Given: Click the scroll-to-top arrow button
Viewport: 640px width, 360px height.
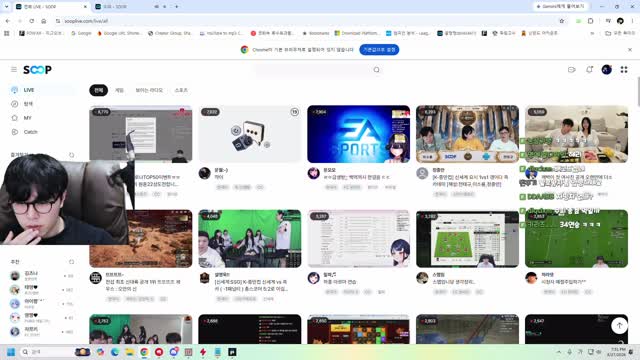Looking at the screenshot, I should pyautogui.click(x=619, y=325).
